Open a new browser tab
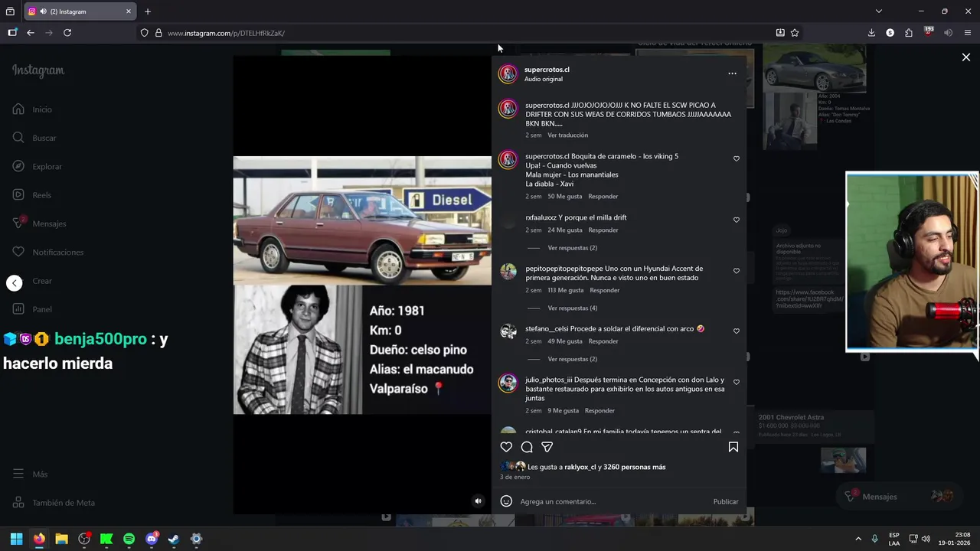Image resolution: width=980 pixels, height=551 pixels. (x=148, y=11)
